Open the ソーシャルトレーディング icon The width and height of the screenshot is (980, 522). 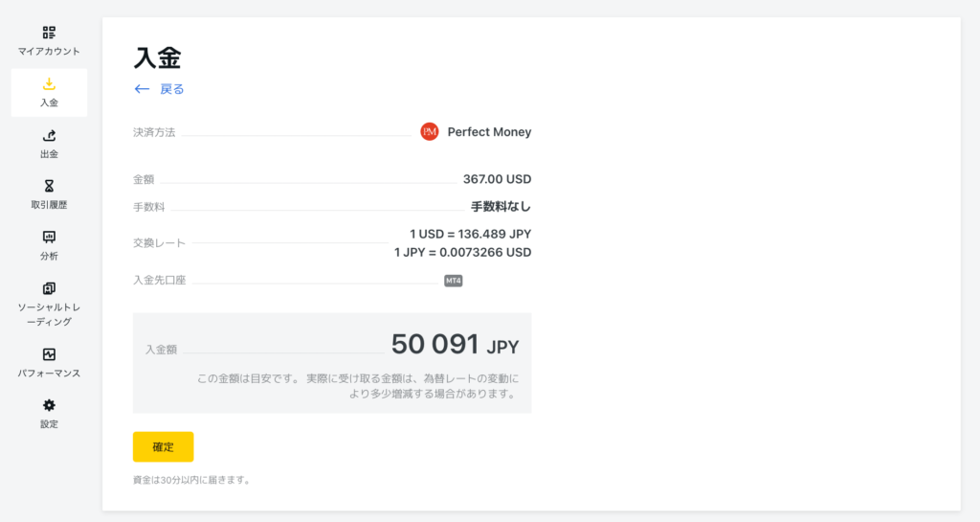point(49,288)
